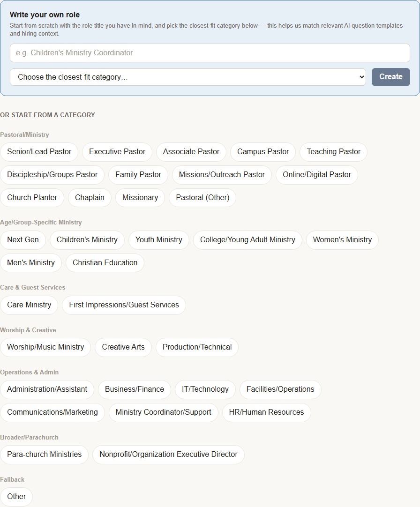This screenshot has width=420, height=507.
Task: Pick College/Young Adult Ministry
Action: pyautogui.click(x=247, y=240)
